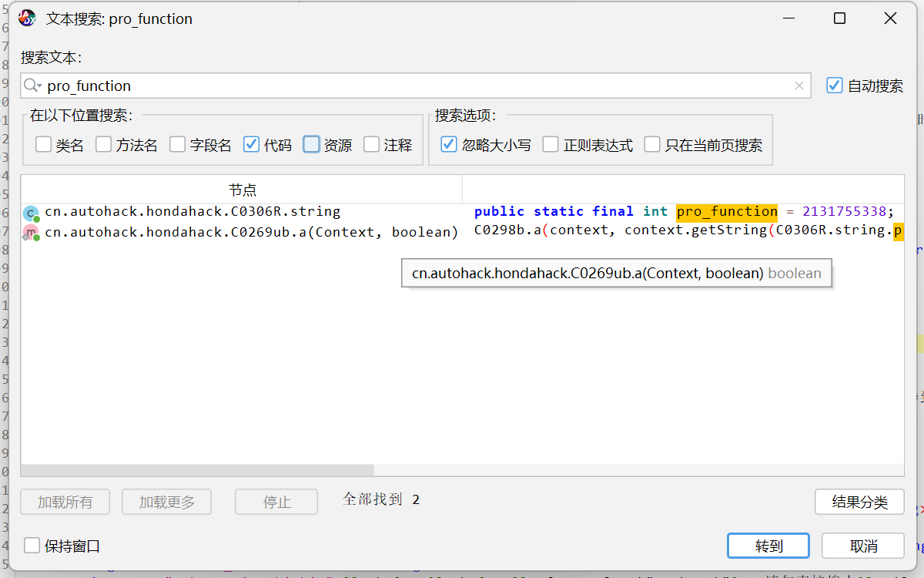Click code line with pro_function = 2131755338

(x=684, y=211)
